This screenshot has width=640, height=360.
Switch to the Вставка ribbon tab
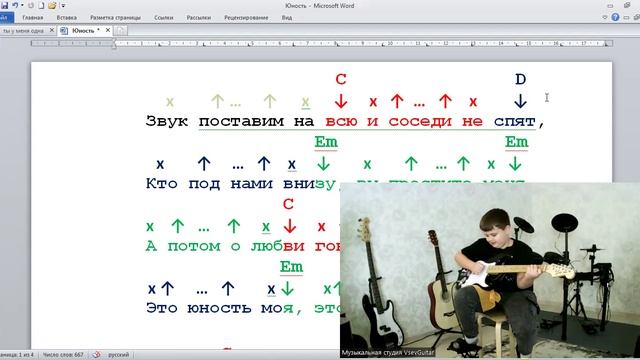click(67, 18)
